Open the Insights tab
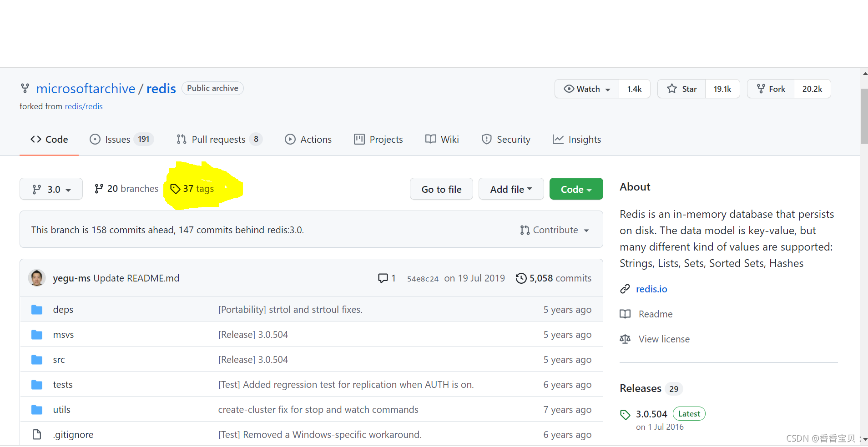The height and width of the screenshot is (447, 868). [x=576, y=140]
